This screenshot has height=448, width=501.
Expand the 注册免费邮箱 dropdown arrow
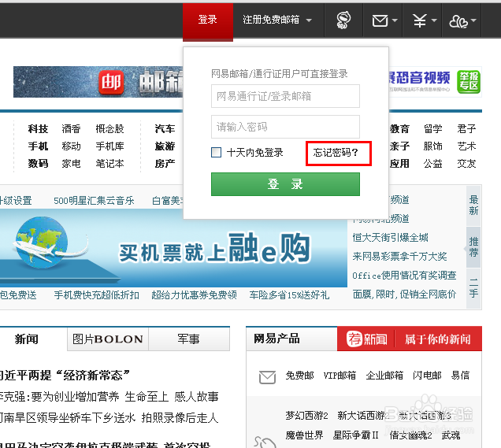pyautogui.click(x=309, y=20)
